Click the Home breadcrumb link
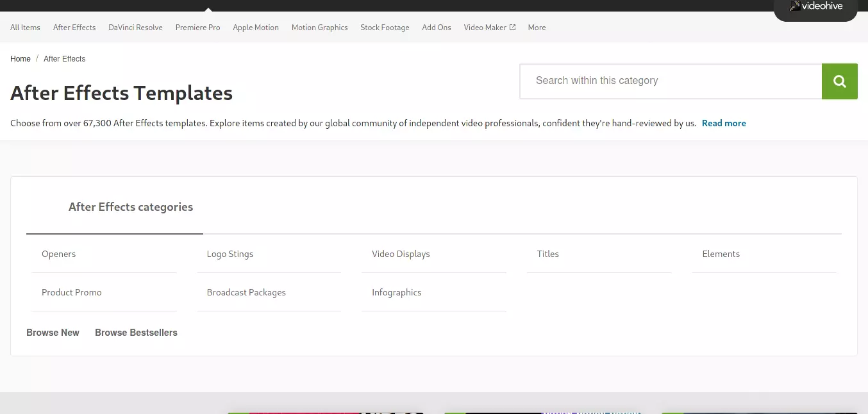Viewport: 868px width, 414px height. pos(21,59)
